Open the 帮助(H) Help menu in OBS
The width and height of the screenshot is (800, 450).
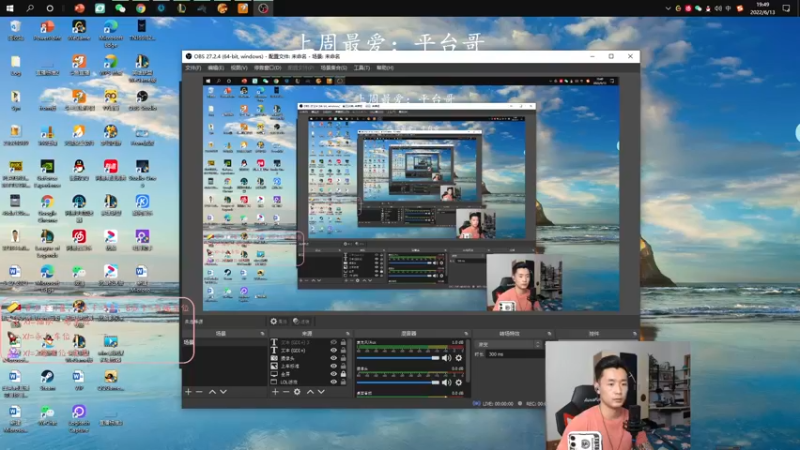click(x=385, y=68)
